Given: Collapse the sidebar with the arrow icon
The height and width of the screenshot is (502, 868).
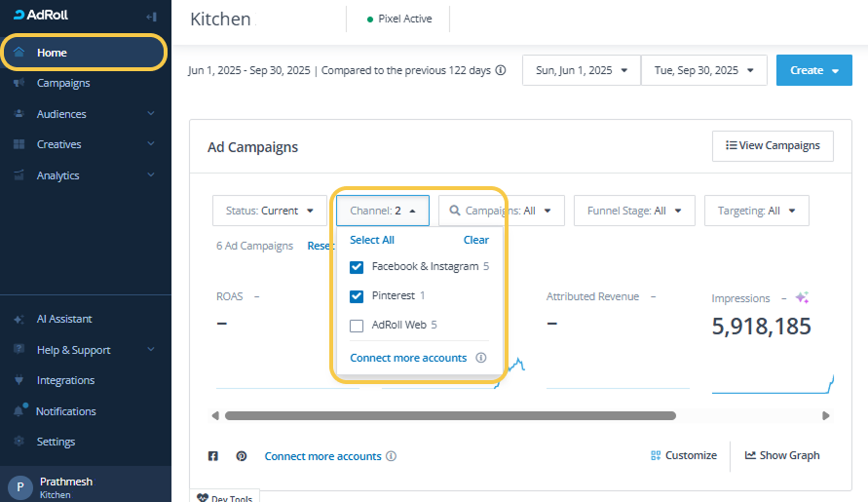Looking at the screenshot, I should [151, 17].
